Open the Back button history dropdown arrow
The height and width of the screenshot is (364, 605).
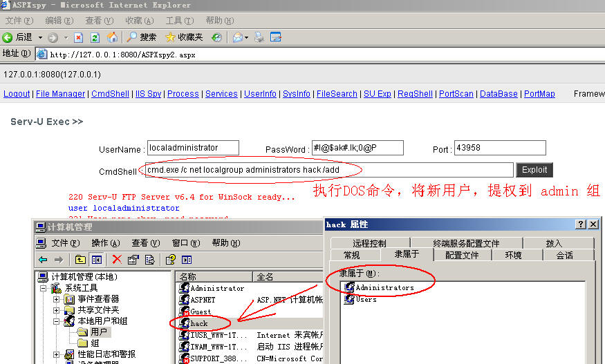tap(40, 38)
